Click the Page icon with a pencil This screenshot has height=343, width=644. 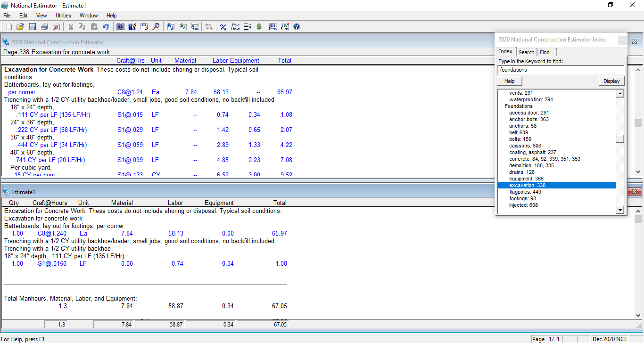pos(285,27)
